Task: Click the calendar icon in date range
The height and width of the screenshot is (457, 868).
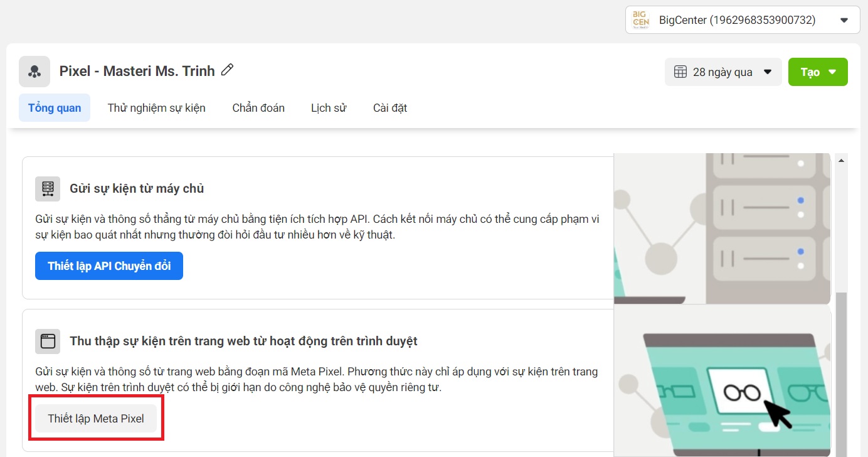Action: [680, 72]
